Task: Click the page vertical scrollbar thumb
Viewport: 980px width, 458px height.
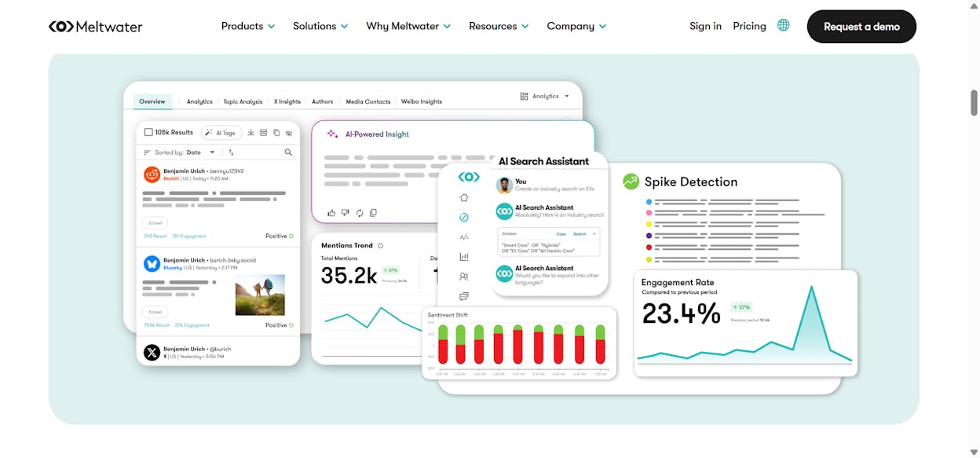Action: [975, 103]
